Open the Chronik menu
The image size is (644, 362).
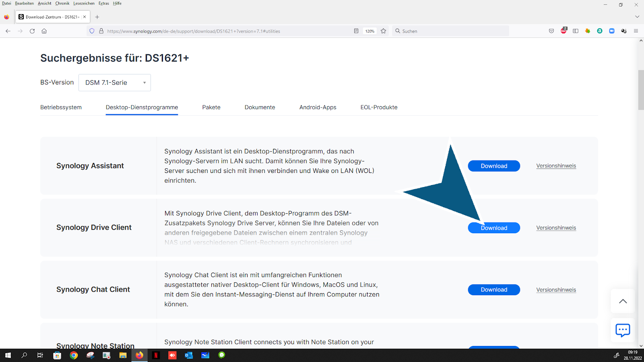point(62,3)
